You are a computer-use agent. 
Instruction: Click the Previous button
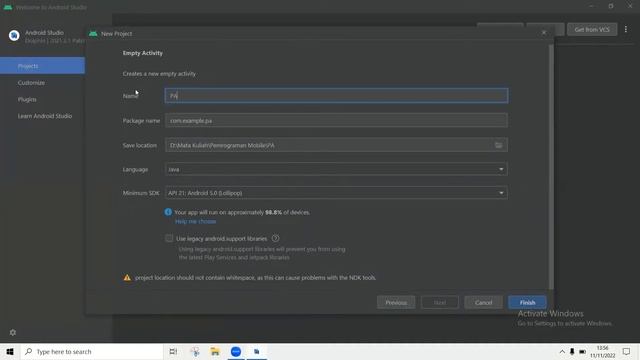point(396,302)
